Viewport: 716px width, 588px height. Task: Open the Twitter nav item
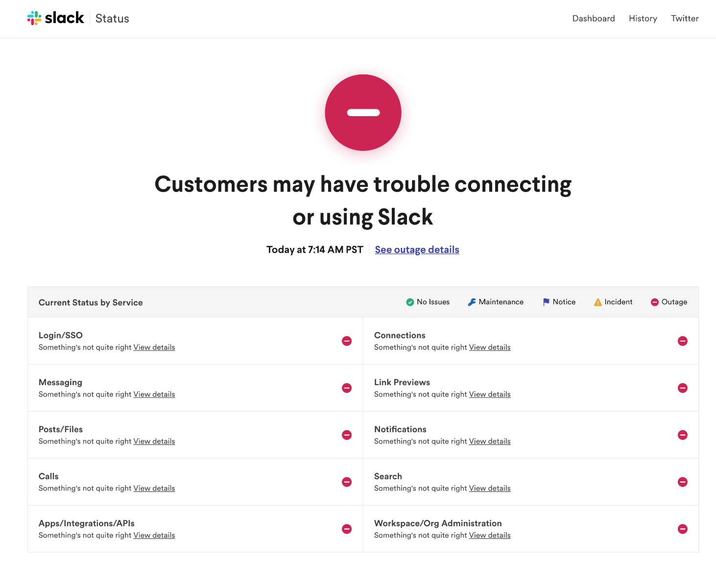tap(685, 19)
